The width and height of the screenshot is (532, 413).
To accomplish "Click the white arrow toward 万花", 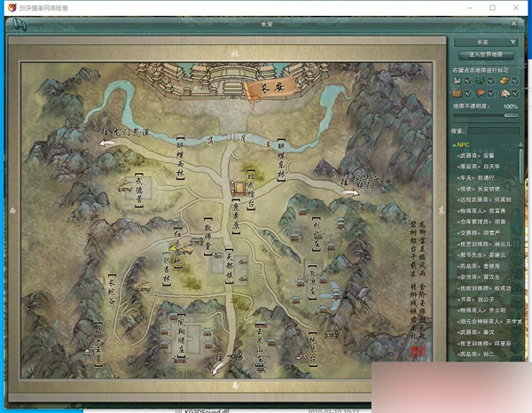I will (217, 368).
